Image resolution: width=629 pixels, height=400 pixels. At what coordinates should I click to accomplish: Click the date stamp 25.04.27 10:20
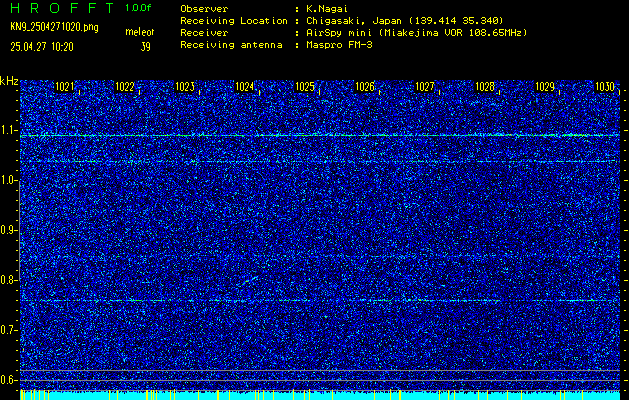[42, 47]
